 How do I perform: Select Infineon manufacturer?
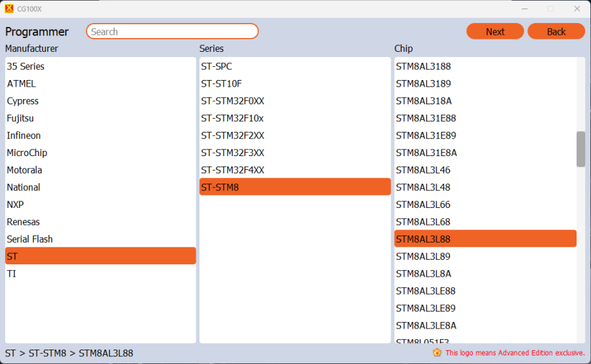coord(24,136)
